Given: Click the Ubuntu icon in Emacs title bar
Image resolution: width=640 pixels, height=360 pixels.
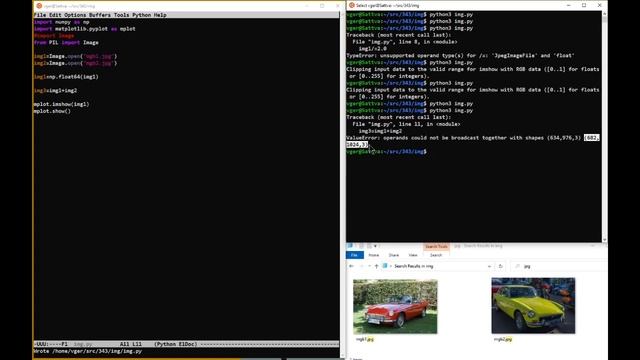Looking at the screenshot, I should pyautogui.click(x=39, y=6).
